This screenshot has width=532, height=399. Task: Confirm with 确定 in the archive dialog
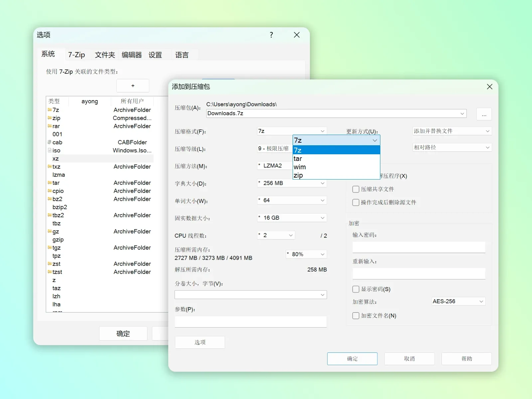[352, 359]
